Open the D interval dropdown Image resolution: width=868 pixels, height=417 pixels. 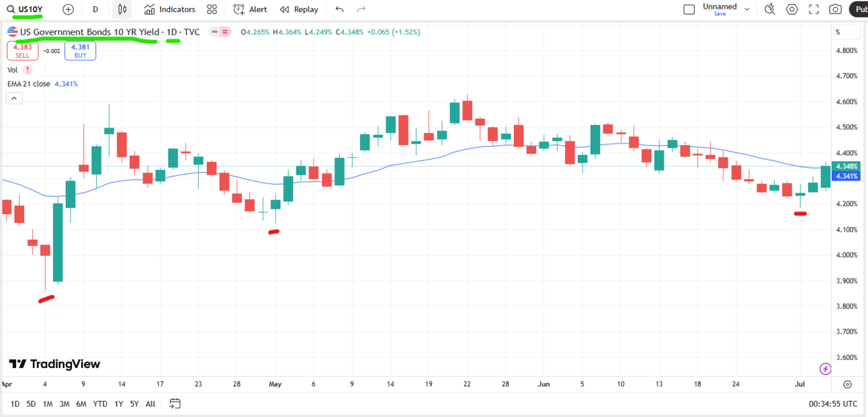tap(95, 9)
